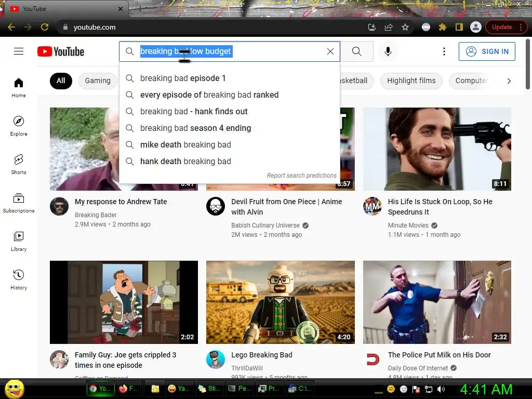Open the browser profile avatar
The height and width of the screenshot is (399, 532).
pyautogui.click(x=476, y=27)
